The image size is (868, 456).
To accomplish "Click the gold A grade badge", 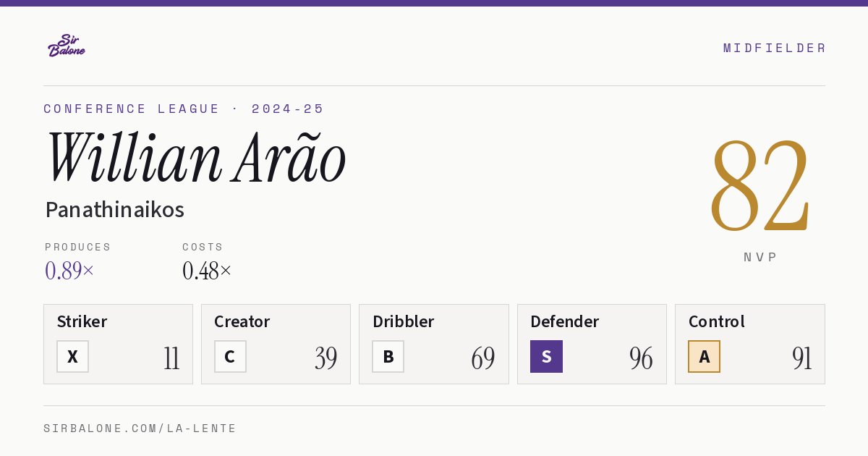I will click(x=704, y=356).
